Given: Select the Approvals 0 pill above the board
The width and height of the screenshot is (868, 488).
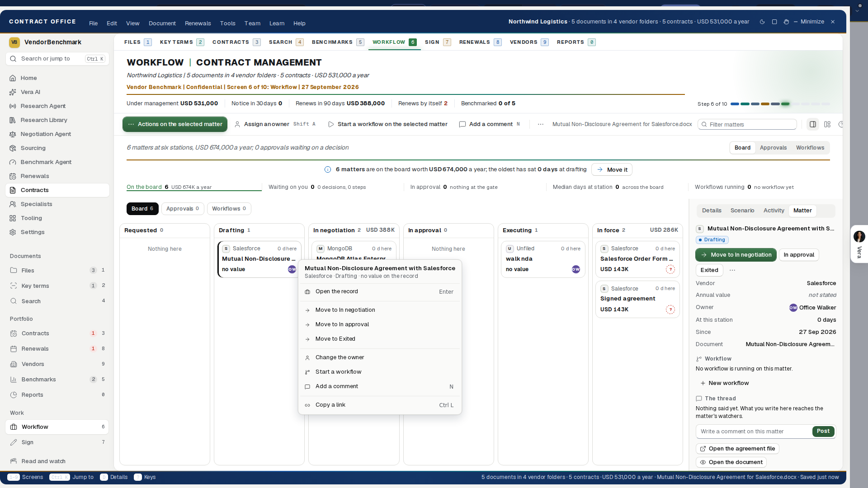Looking at the screenshot, I should (183, 209).
